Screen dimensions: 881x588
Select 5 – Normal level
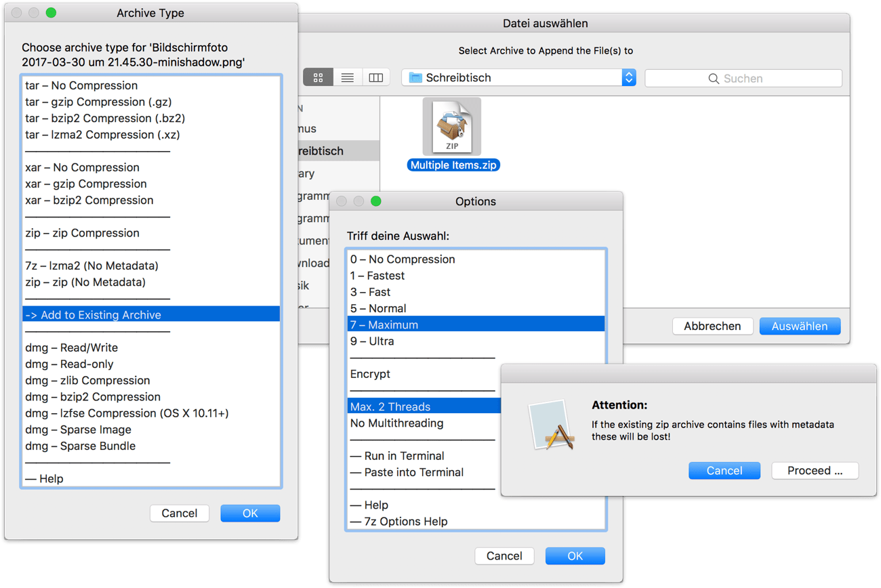476,308
